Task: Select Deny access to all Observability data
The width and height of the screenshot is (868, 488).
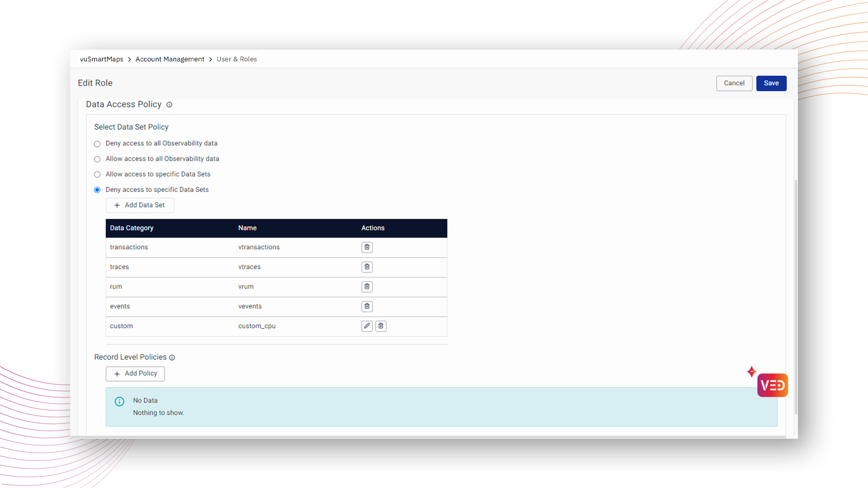Action: (97, 144)
